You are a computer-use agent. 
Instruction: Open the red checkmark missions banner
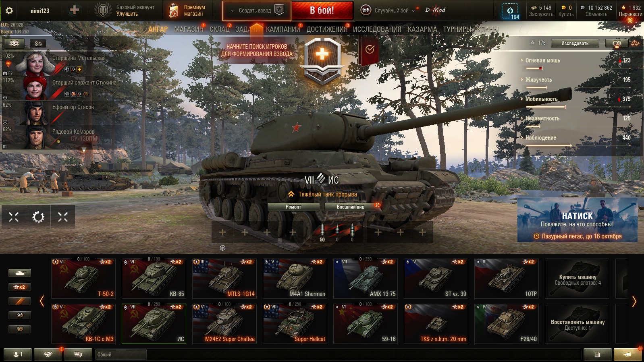(370, 50)
